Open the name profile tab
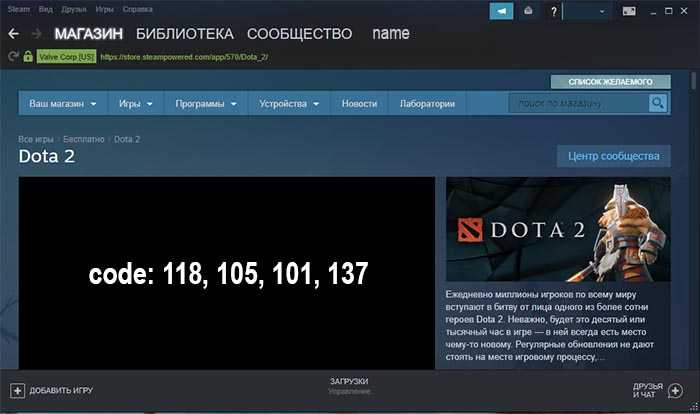This screenshot has width=700, height=414. coord(391,33)
